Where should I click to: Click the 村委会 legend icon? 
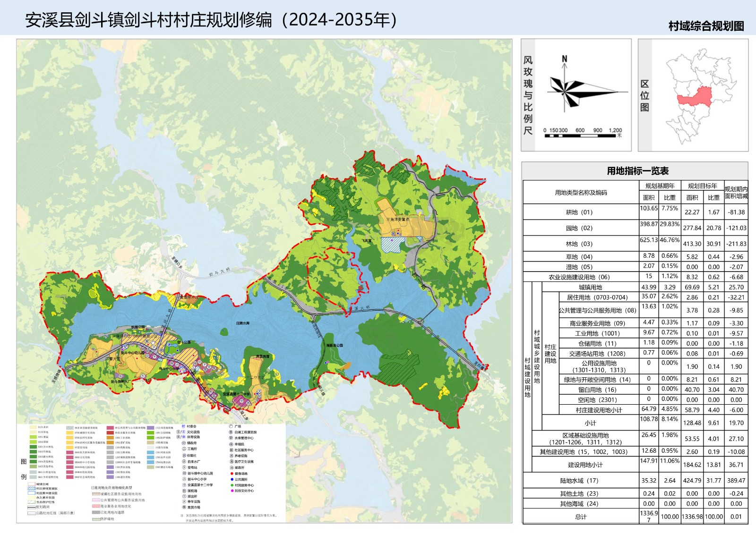pos(183,426)
